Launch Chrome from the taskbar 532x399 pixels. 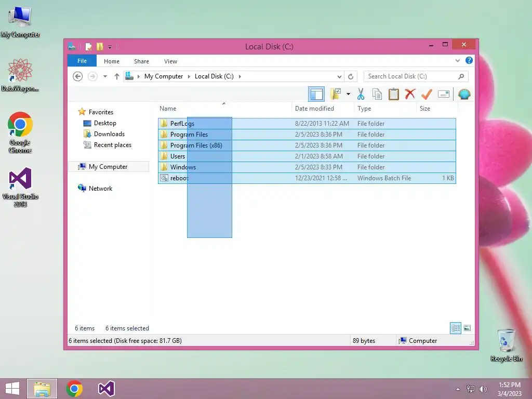74,389
